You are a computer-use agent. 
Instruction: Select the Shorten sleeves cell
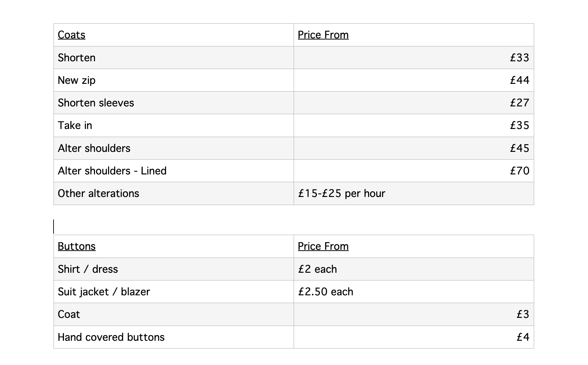pos(174,103)
